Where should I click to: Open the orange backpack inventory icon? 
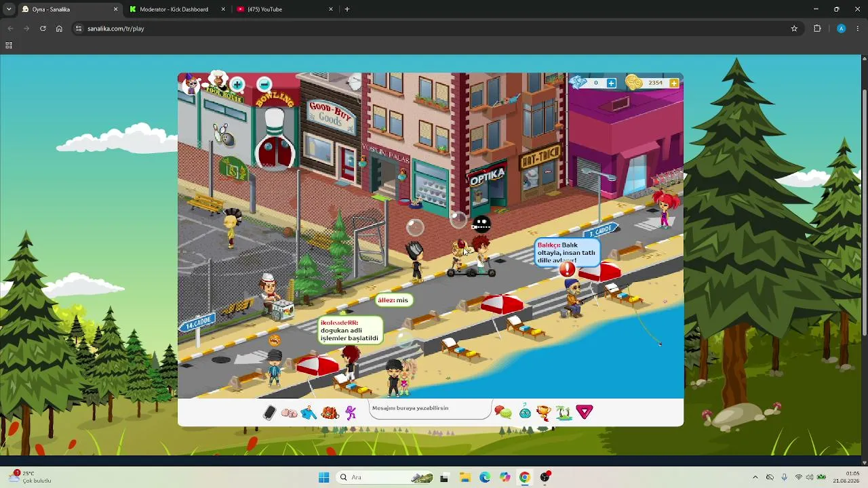pyautogui.click(x=330, y=412)
